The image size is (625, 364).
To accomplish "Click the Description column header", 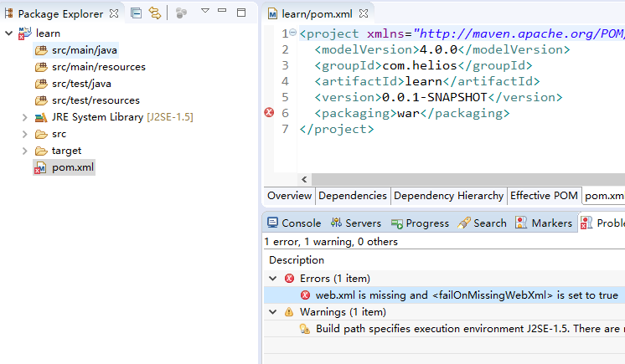I will click(297, 260).
